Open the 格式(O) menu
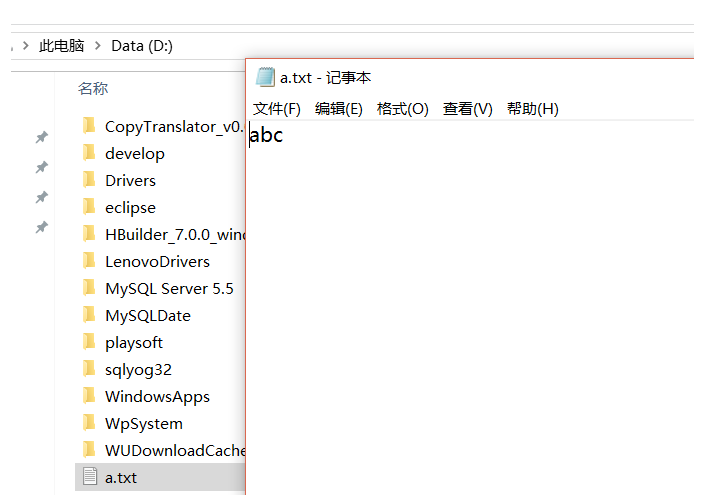The image size is (715, 495). 402,109
